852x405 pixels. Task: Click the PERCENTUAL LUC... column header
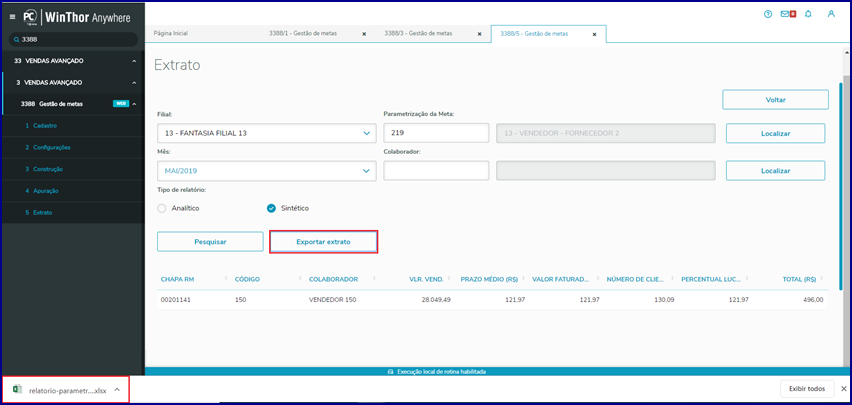(710, 279)
